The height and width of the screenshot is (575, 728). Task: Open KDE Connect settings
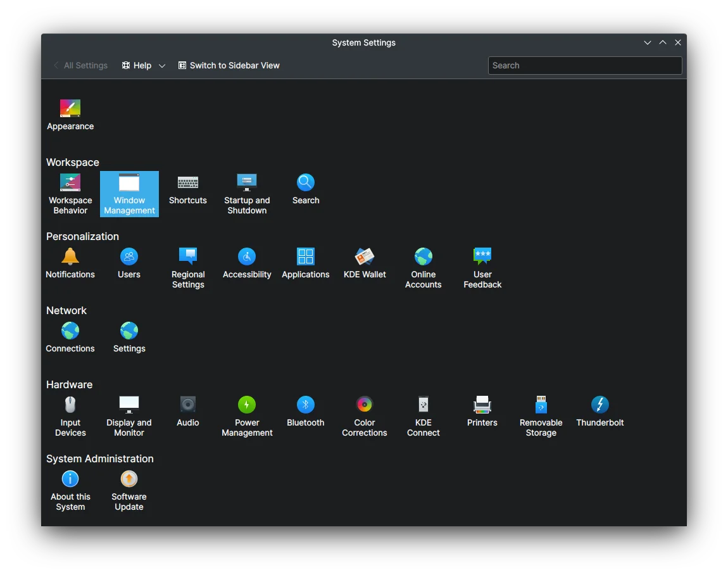pyautogui.click(x=423, y=417)
